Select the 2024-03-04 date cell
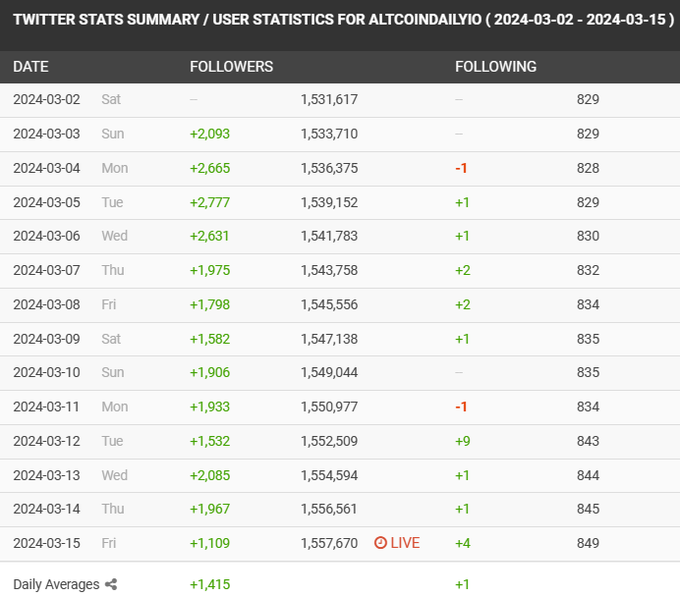680x597 pixels. pos(46,168)
